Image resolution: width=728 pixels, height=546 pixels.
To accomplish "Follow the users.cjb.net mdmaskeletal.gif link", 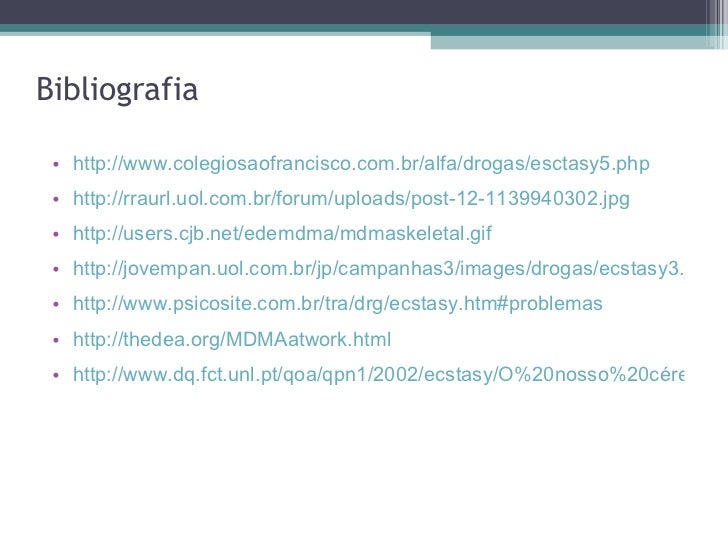I will pos(282,234).
